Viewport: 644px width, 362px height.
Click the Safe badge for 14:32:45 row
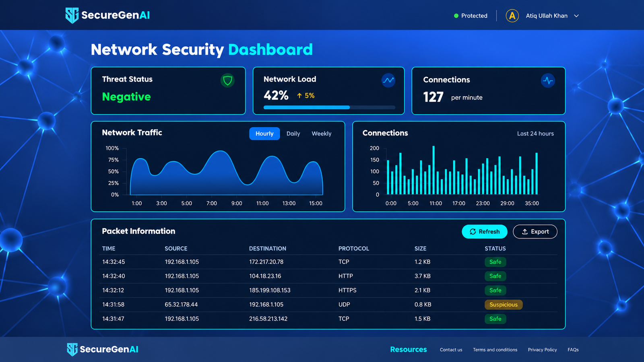point(495,262)
